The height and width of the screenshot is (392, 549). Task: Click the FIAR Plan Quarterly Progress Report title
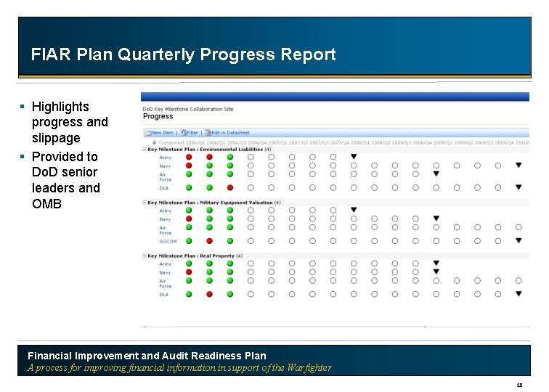184,54
